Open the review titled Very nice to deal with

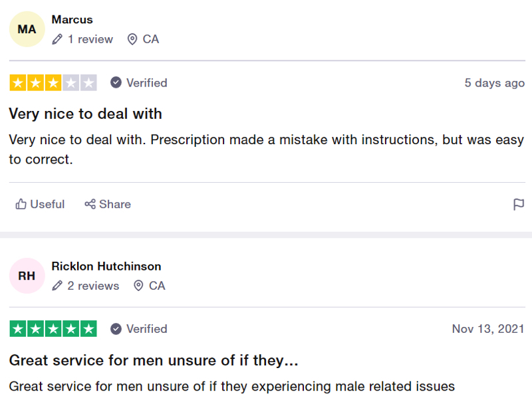coord(86,114)
